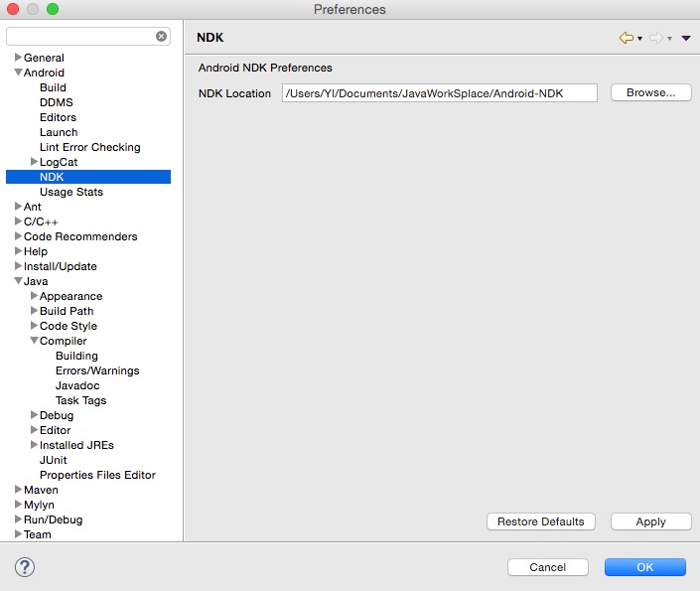Open the back history dropdown arrow
700x591 pixels.
pos(639,39)
